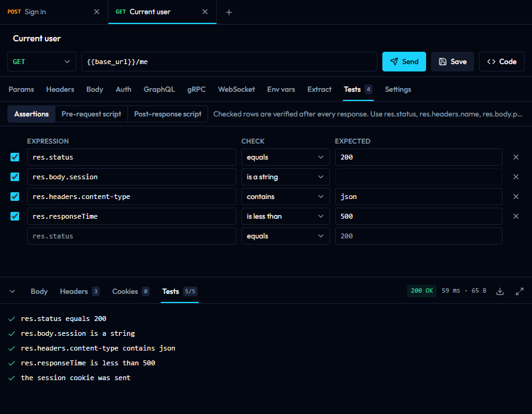This screenshot has height=414, width=532.
Task: Switch to Post-response script
Action: pos(167,114)
